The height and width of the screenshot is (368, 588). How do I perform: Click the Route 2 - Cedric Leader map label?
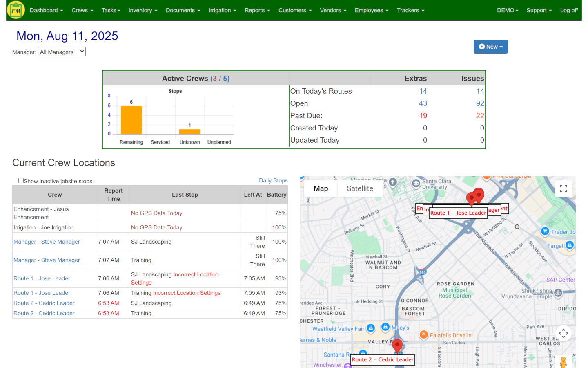(383, 359)
